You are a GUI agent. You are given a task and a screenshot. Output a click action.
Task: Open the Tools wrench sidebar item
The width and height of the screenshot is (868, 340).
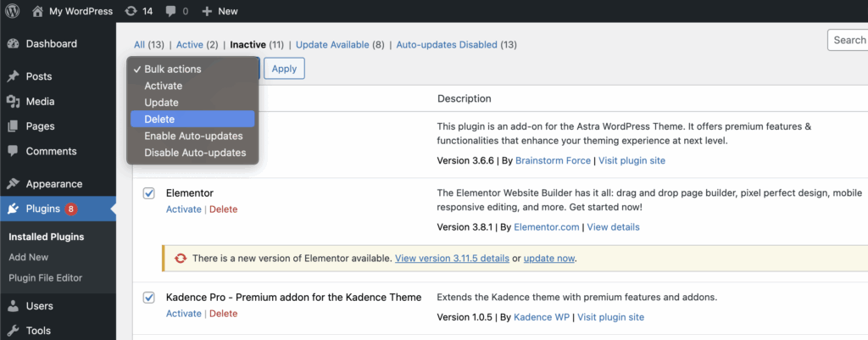coord(14,331)
